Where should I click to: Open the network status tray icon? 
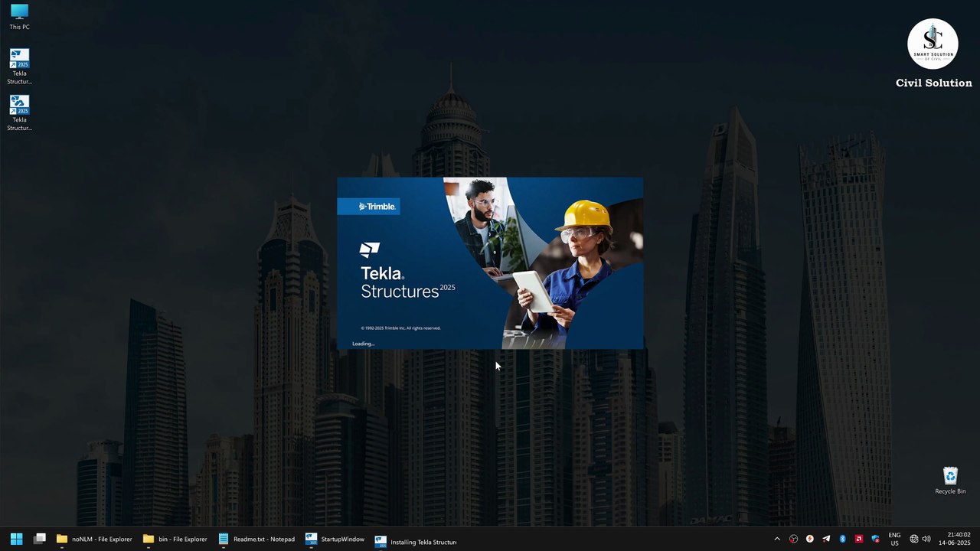913,539
